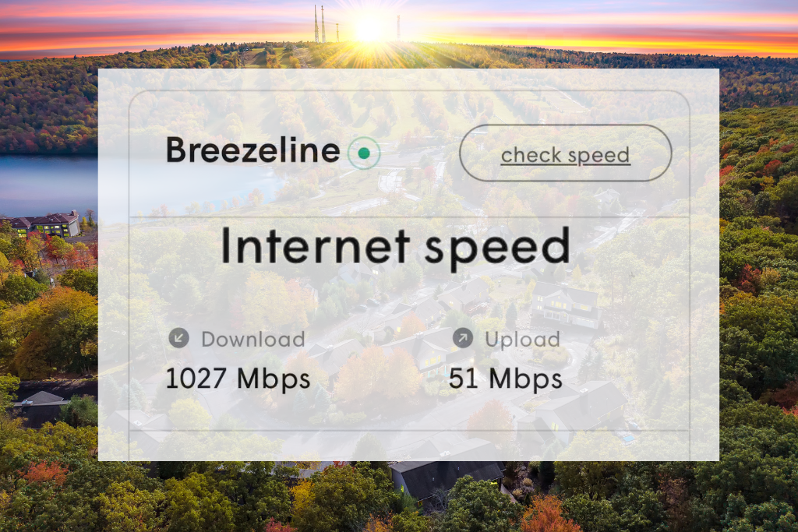Click the rounded check speed button outline

pos(566,153)
